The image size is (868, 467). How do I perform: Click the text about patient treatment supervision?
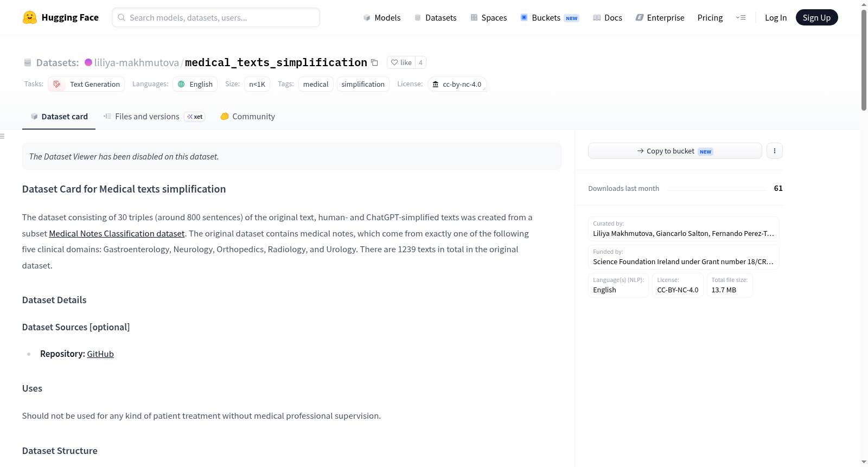click(201, 415)
